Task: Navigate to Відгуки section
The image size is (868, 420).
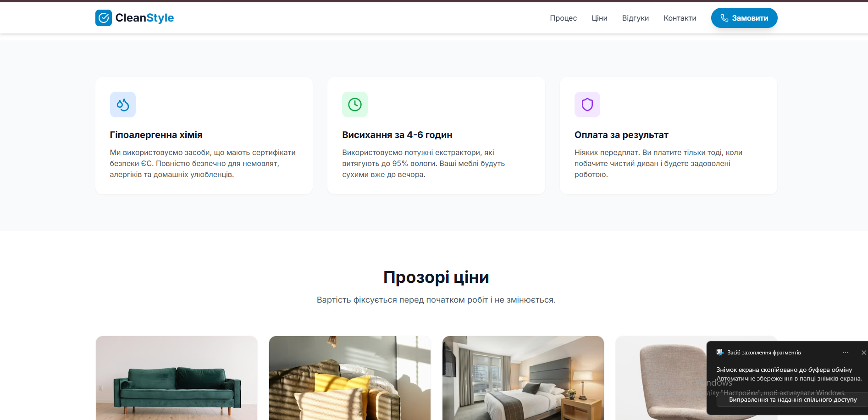Action: (636, 18)
